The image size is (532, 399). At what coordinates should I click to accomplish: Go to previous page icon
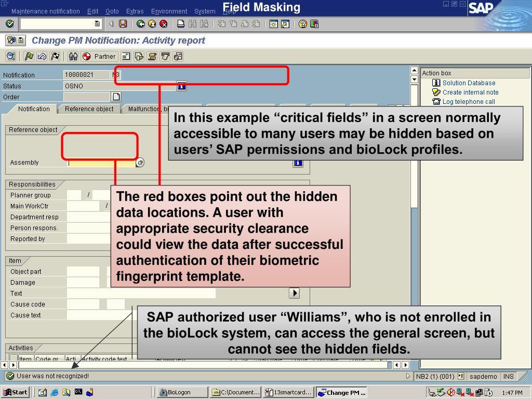pyautogui.click(x=233, y=24)
